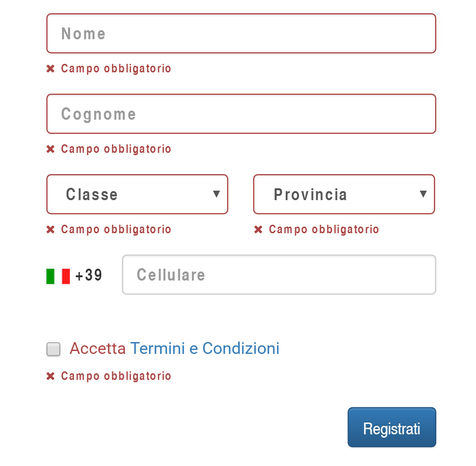Image resolution: width=476 pixels, height=466 pixels.
Task: Click the Classe dropdown arrow
Action: coord(216,194)
